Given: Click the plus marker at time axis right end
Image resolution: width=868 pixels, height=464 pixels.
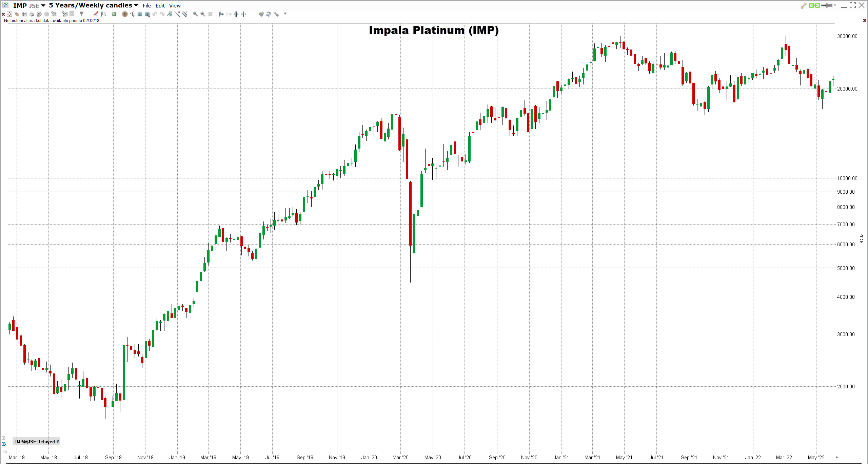Looking at the screenshot, I should (x=837, y=457).
